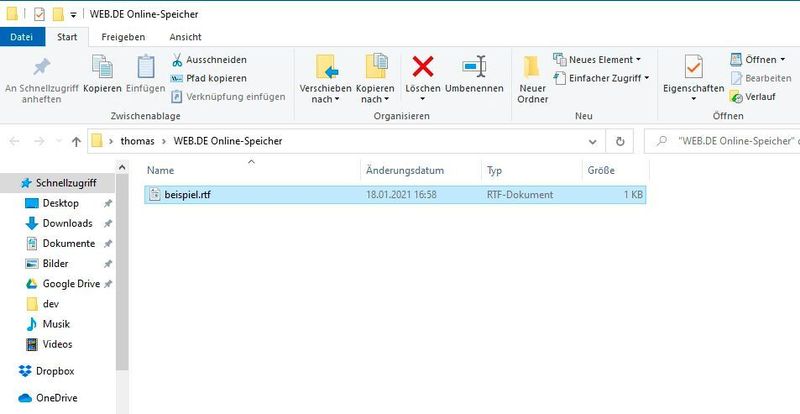The width and height of the screenshot is (800, 414).
Task: Copy path with Pfad kopieren
Action: (x=209, y=78)
